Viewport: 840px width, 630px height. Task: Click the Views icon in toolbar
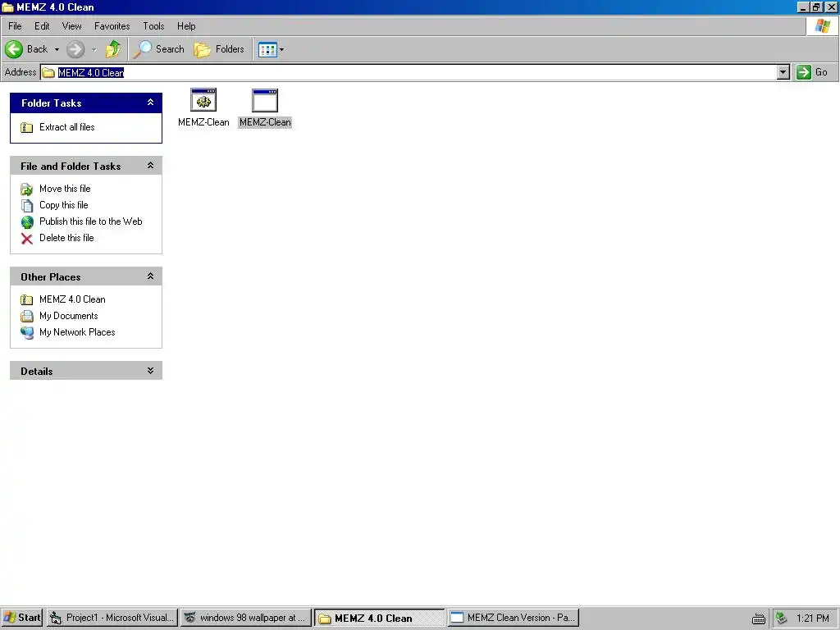coord(267,50)
